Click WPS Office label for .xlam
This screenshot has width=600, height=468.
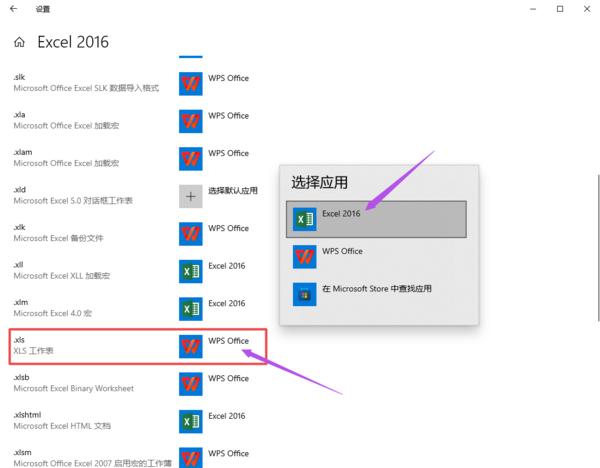click(x=228, y=153)
